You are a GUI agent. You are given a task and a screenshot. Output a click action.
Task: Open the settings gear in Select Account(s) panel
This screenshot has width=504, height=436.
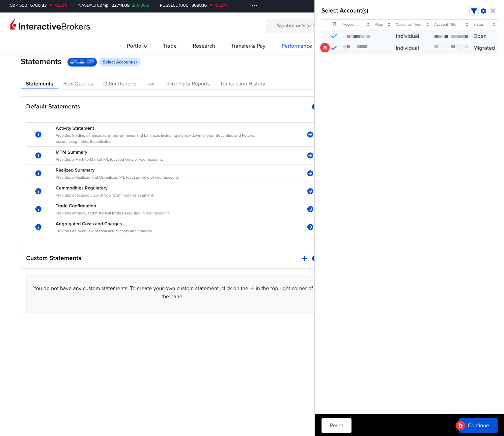pos(483,10)
